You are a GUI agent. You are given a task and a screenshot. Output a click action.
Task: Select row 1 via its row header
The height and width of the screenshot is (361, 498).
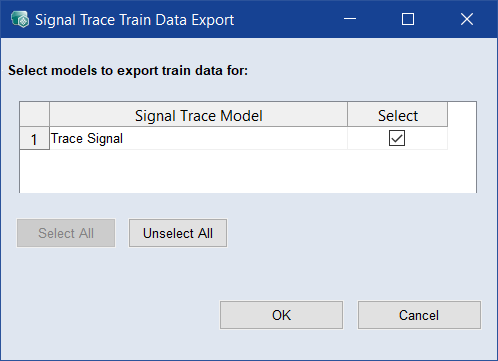(34, 138)
